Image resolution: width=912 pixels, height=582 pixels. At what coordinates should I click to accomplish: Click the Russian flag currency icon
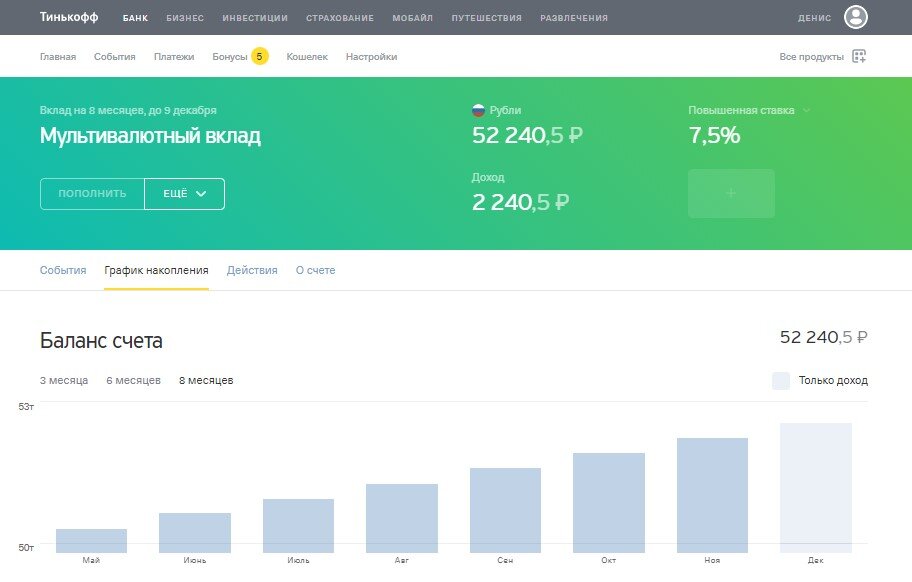[x=478, y=110]
